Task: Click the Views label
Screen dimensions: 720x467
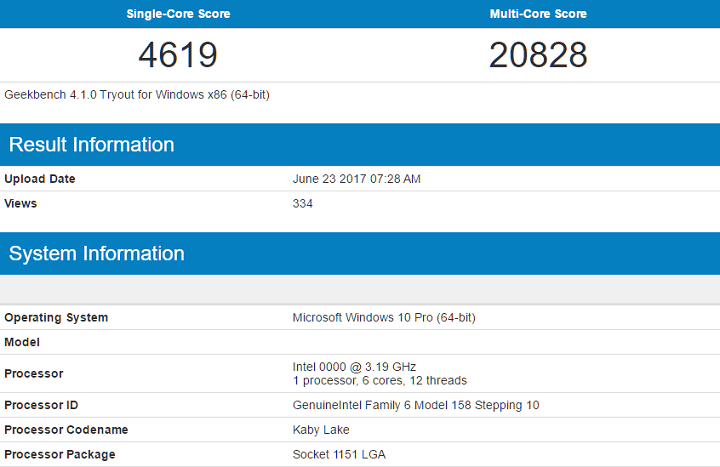Action: pos(20,203)
